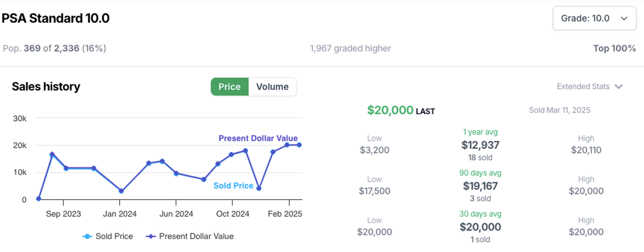
Task: Click the chart's lowest point near Jan 2024
Action: tap(121, 191)
